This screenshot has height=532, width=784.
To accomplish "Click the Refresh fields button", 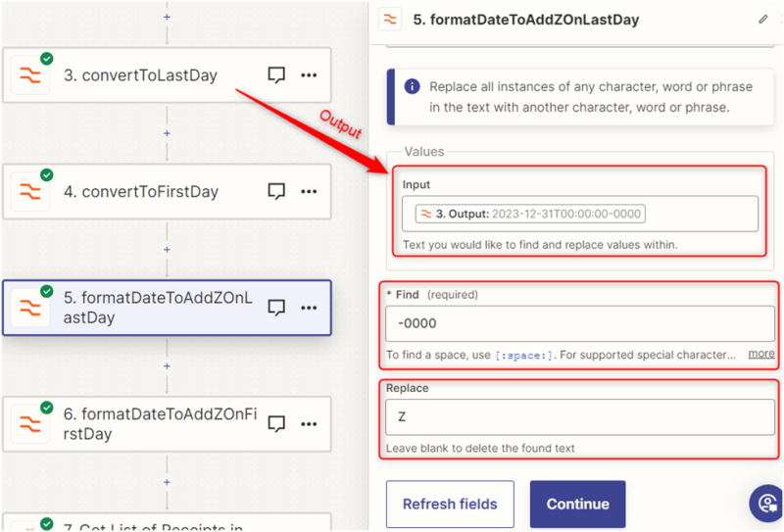I will coord(450,505).
